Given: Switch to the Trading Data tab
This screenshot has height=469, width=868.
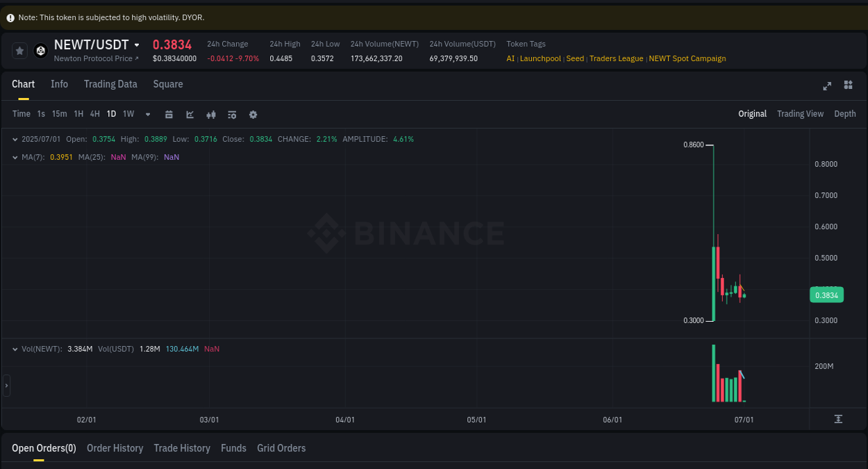Looking at the screenshot, I should click(110, 84).
